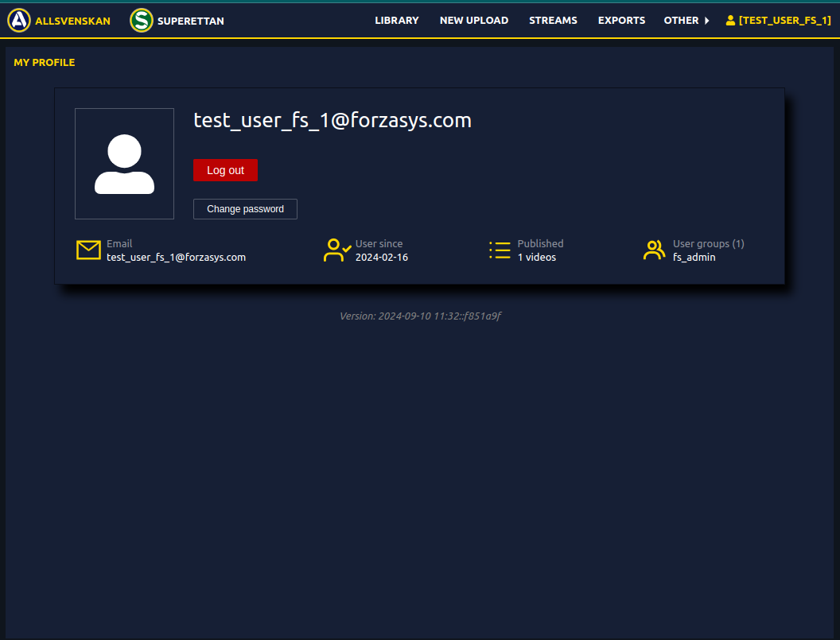Click the 1 videos published count

(x=538, y=257)
